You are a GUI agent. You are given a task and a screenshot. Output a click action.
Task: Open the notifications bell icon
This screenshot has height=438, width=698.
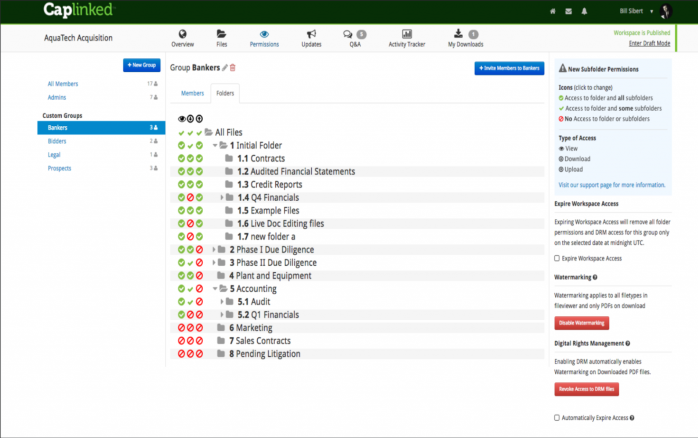584,12
